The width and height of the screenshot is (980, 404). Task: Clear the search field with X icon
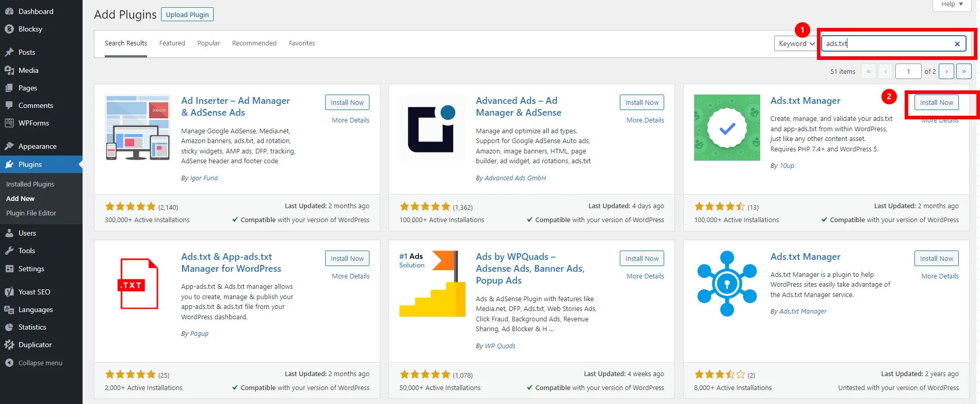point(957,44)
